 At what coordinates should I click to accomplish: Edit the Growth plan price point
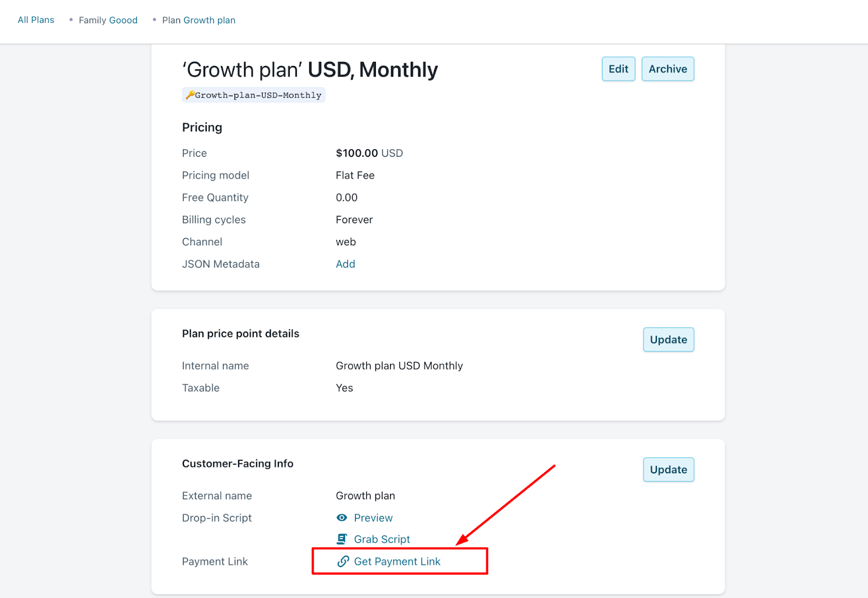coord(618,69)
